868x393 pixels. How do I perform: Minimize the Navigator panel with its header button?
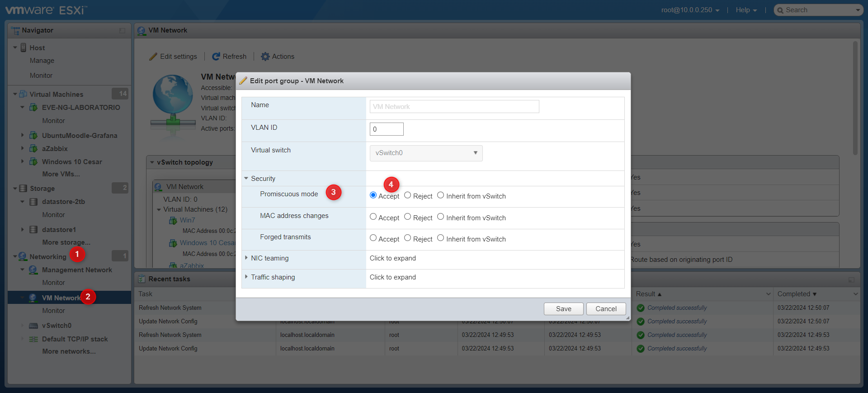[x=123, y=30]
